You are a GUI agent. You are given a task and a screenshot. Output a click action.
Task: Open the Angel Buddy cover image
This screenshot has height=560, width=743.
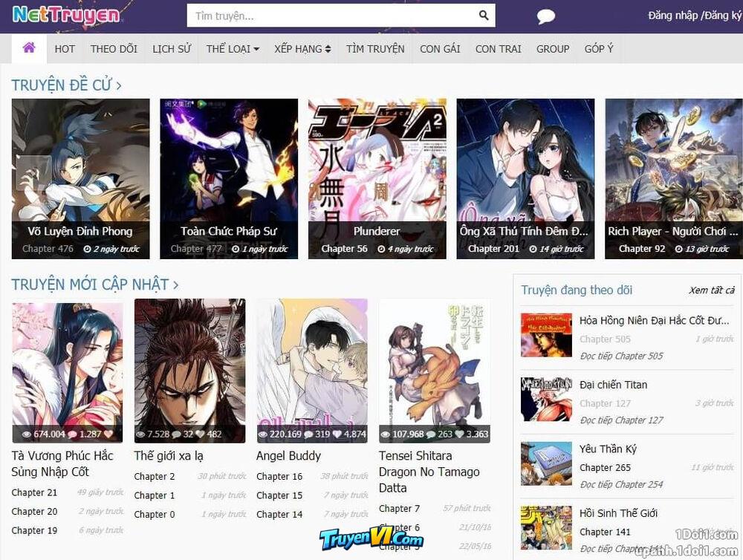tap(312, 371)
